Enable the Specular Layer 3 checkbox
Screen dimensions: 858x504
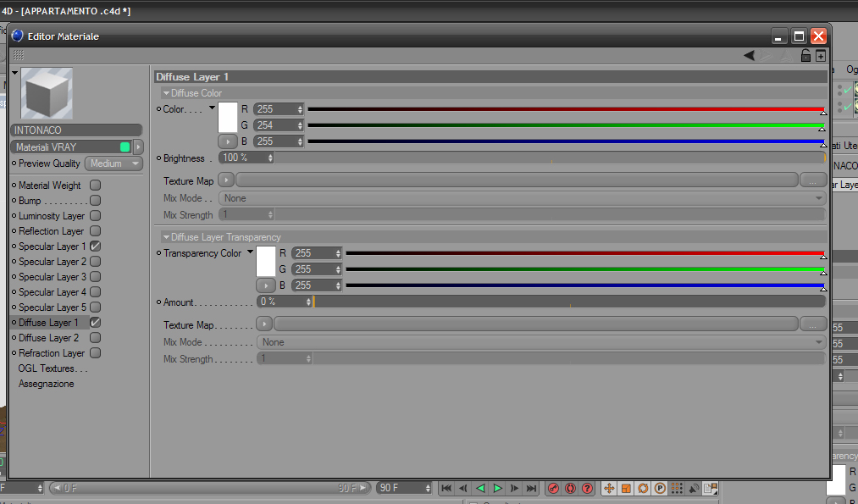(x=95, y=277)
